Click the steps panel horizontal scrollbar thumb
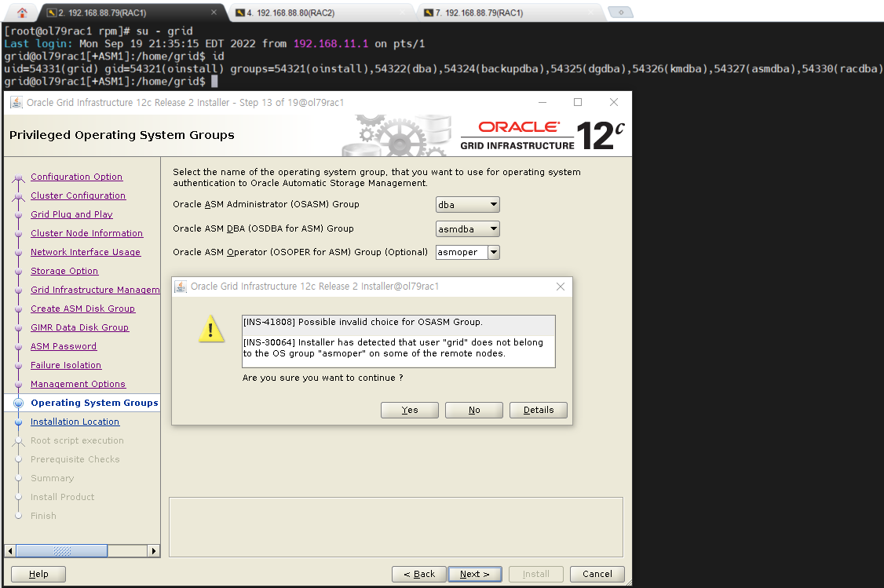The image size is (884, 588). coord(62,551)
